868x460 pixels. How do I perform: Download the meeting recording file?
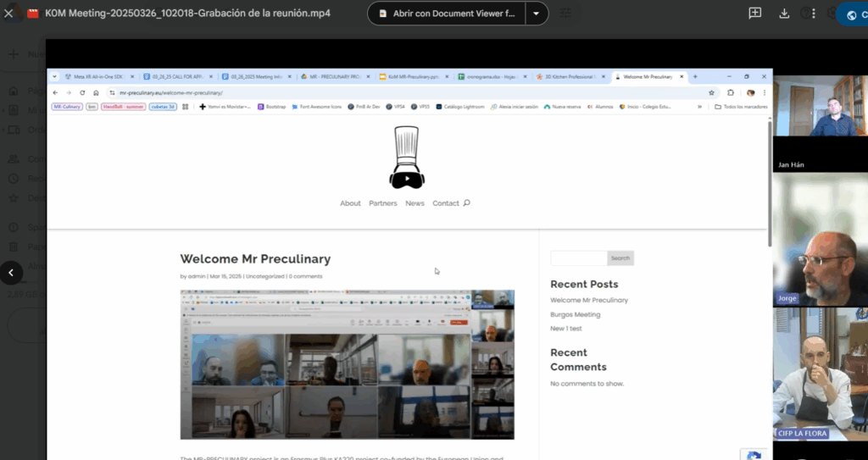click(x=784, y=14)
